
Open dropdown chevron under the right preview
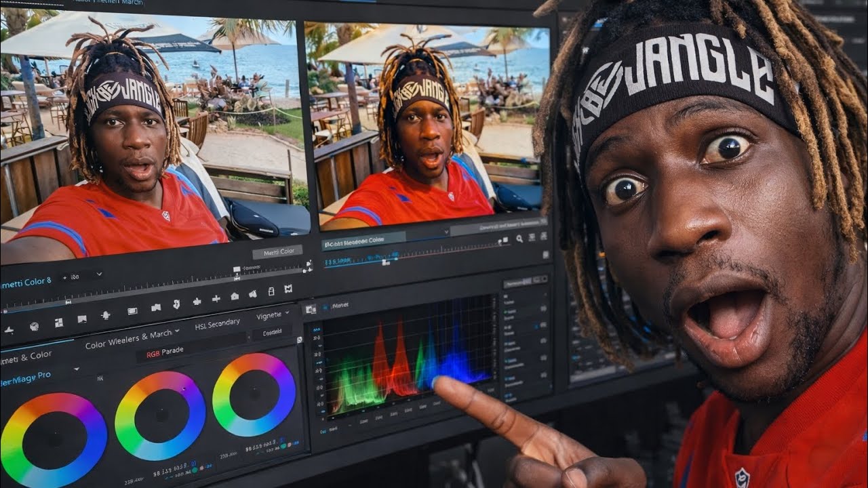[447, 231]
